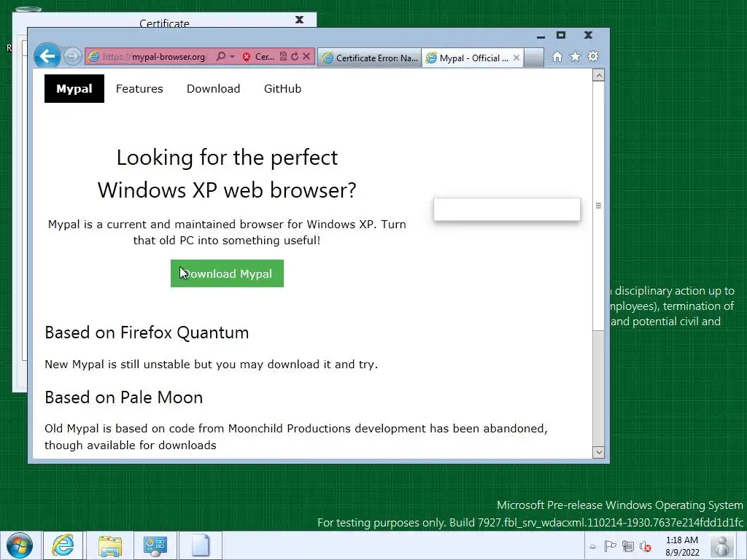Image resolution: width=747 pixels, height=560 pixels.
Task: Click the 'Based on Pale Moon' heading
Action: coord(124,397)
